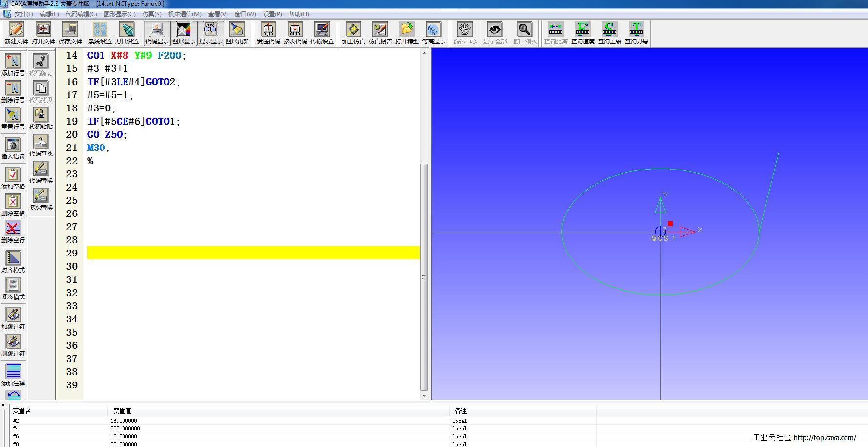Click the 添加行号 add line numbers icon
The height and width of the screenshot is (447, 868).
click(x=13, y=64)
